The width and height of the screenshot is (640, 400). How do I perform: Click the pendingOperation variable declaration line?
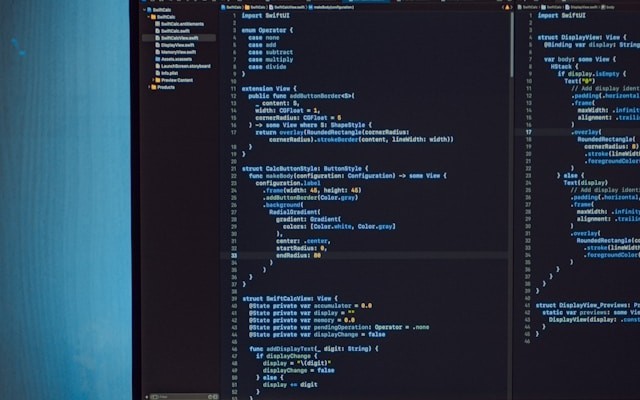click(339, 327)
